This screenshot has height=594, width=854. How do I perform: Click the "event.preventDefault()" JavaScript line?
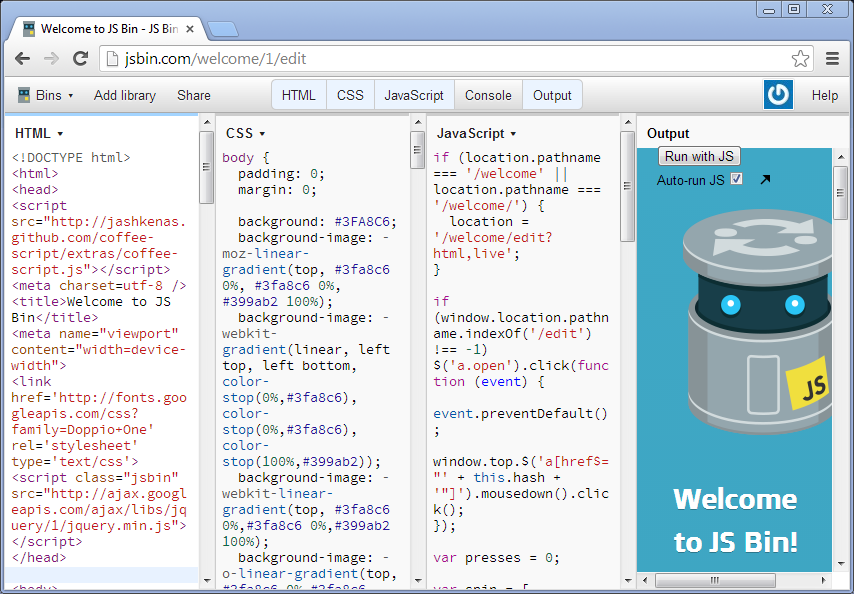520,414
